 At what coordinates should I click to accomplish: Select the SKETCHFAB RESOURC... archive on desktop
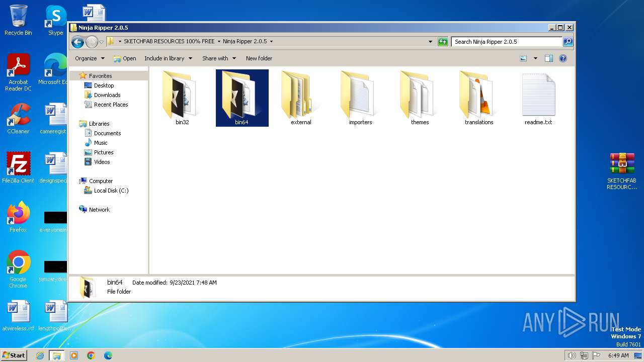click(x=622, y=171)
